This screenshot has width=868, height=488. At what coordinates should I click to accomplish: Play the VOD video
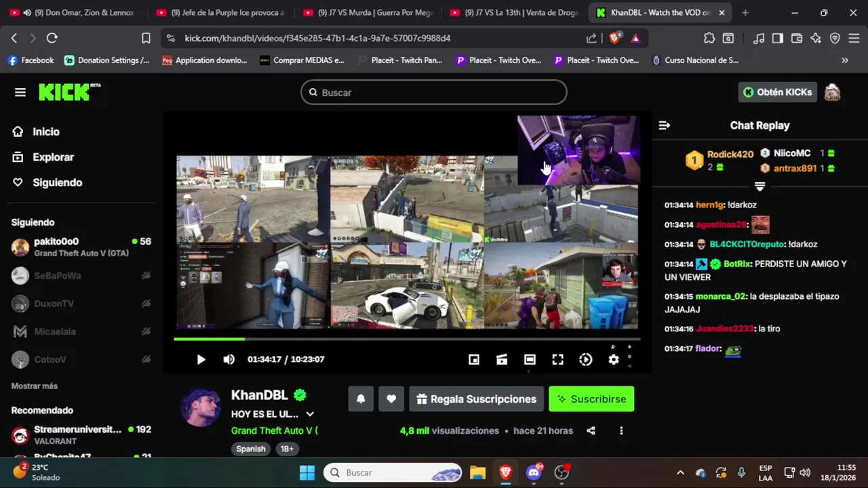(201, 359)
